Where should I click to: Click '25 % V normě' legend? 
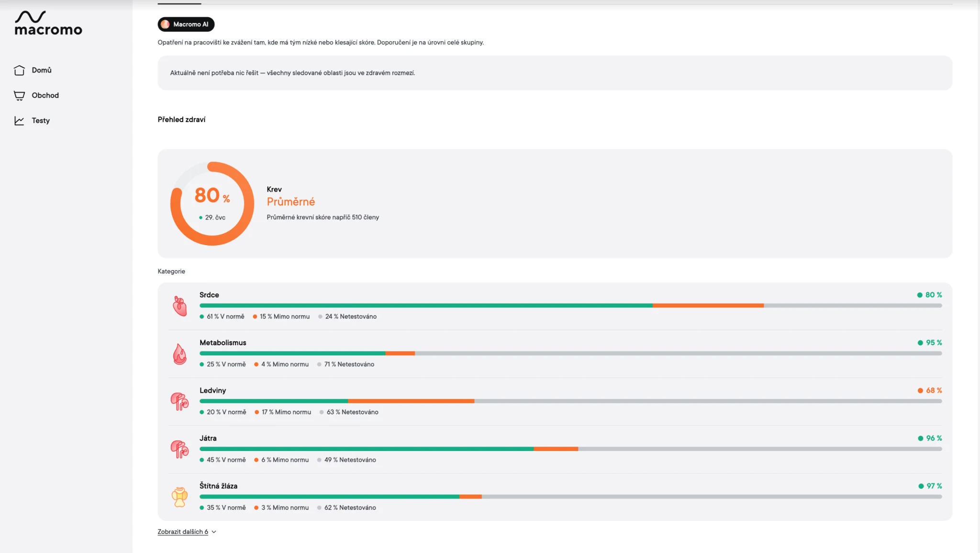(223, 364)
